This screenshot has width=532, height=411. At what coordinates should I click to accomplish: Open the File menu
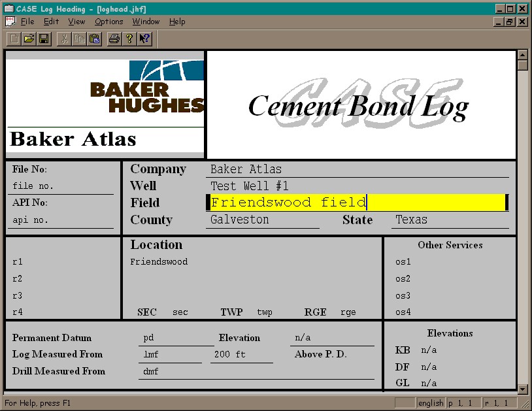(x=27, y=22)
